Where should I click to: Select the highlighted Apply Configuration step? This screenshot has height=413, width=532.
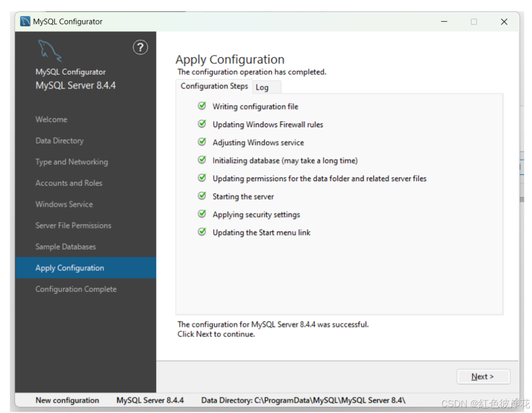click(86, 268)
